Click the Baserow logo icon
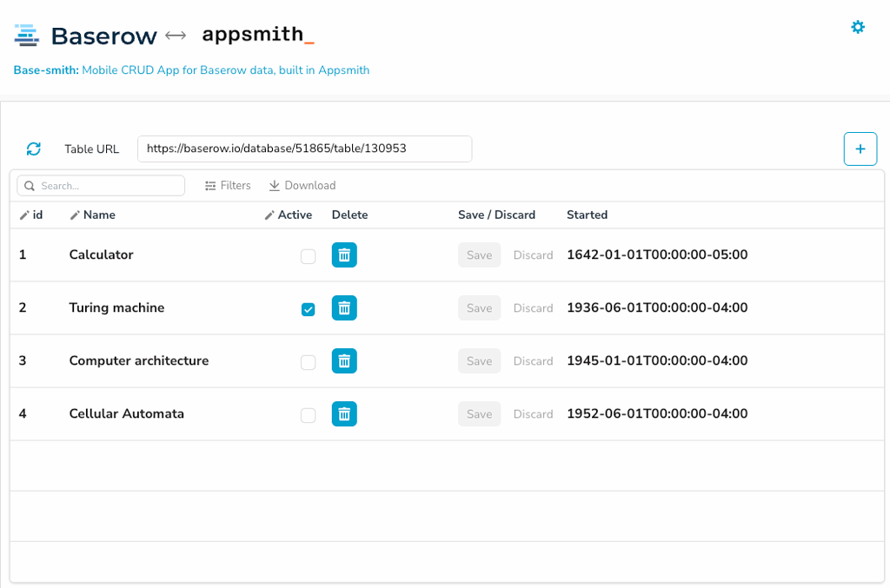The image size is (890, 588). [x=27, y=34]
